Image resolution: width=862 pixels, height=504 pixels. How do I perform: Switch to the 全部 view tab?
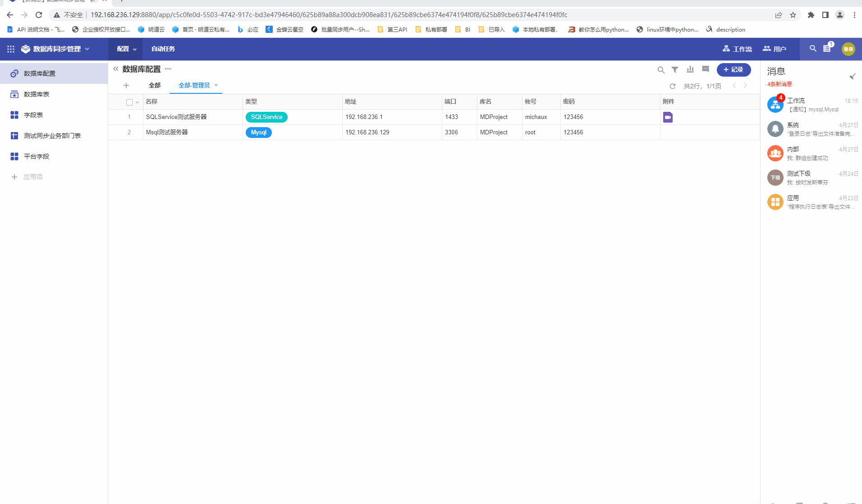point(155,86)
